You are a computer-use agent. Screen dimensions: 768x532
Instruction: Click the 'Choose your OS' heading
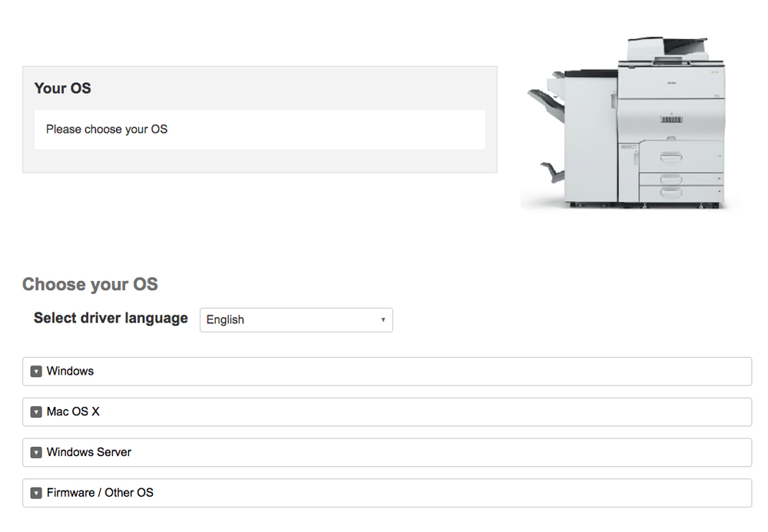[x=90, y=285]
